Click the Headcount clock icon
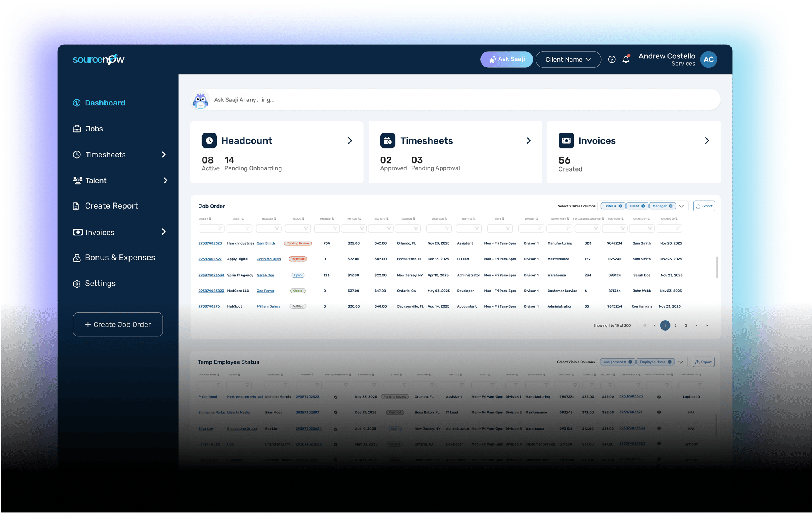The height and width of the screenshot is (521, 812). [x=209, y=140]
